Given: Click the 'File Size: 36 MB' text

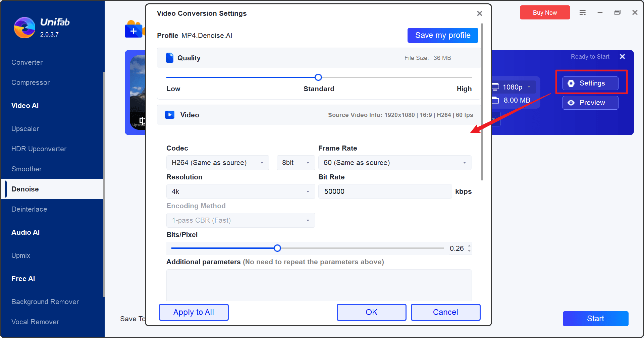Looking at the screenshot, I should pyautogui.click(x=428, y=58).
